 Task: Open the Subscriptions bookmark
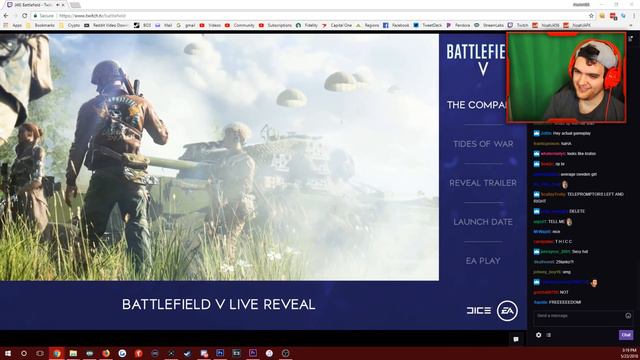276,25
